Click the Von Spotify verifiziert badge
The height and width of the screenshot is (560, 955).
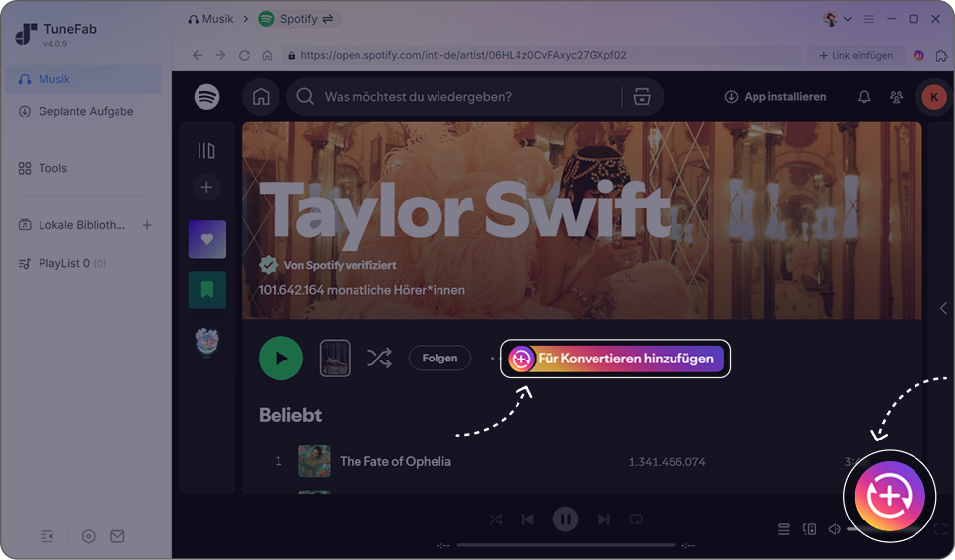(328, 265)
